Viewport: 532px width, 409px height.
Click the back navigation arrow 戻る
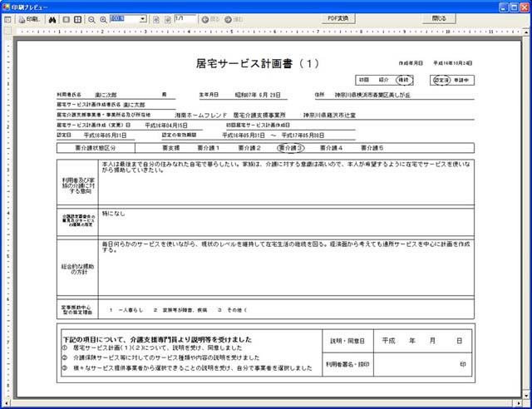(210, 20)
